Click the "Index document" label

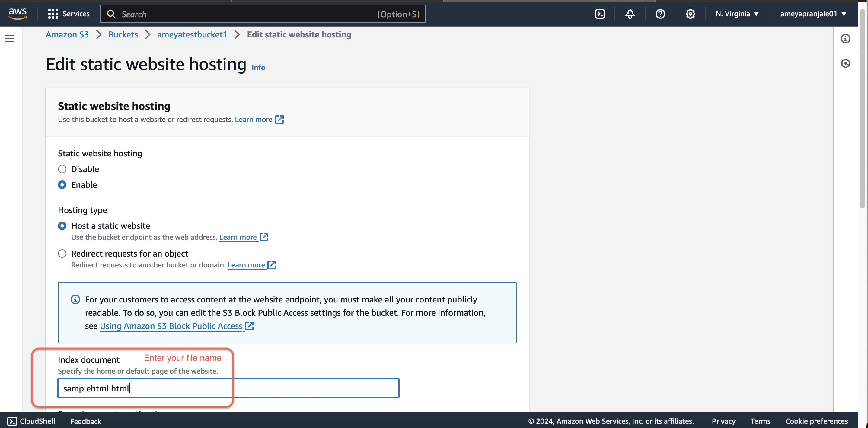89,359
